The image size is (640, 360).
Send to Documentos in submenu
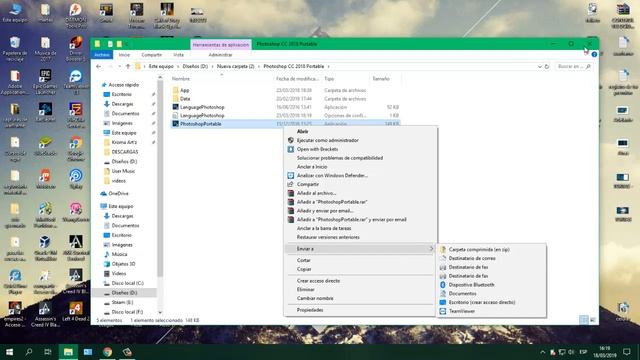(x=462, y=293)
